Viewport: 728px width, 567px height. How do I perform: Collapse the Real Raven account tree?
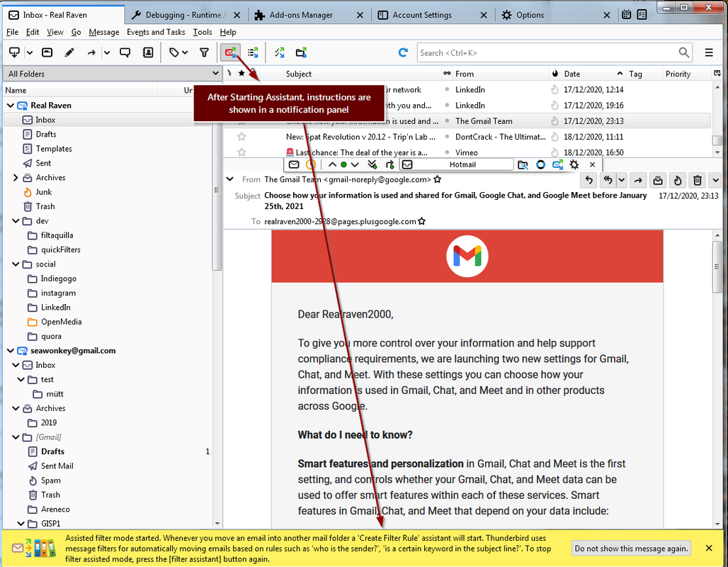10,106
